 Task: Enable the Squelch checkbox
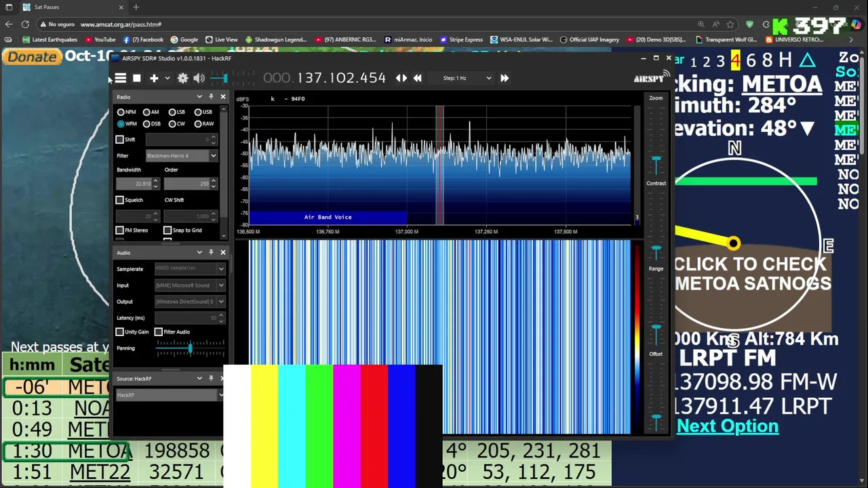(x=120, y=200)
